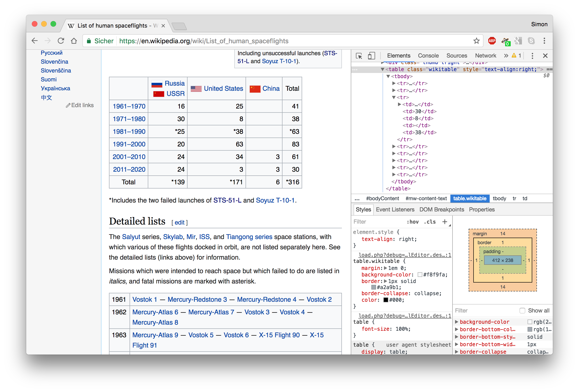Click the #f8f9fa background-color swatch
The image size is (579, 392).
coord(420,275)
